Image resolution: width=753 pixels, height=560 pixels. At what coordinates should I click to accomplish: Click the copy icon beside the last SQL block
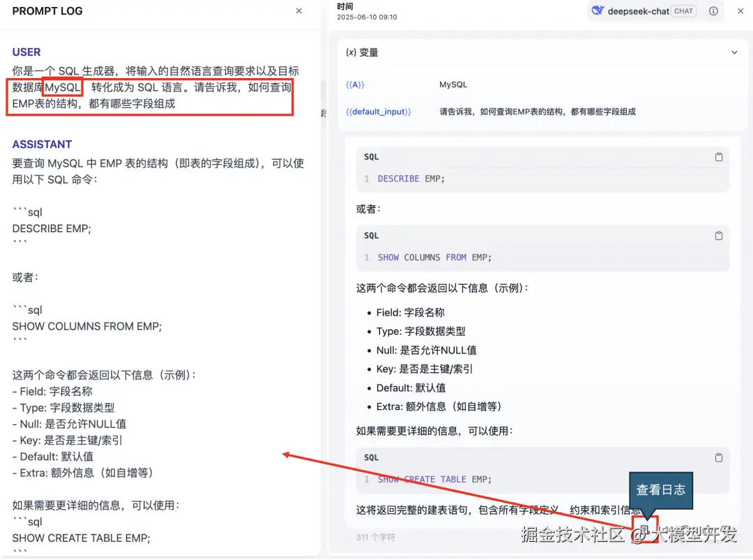coord(719,457)
